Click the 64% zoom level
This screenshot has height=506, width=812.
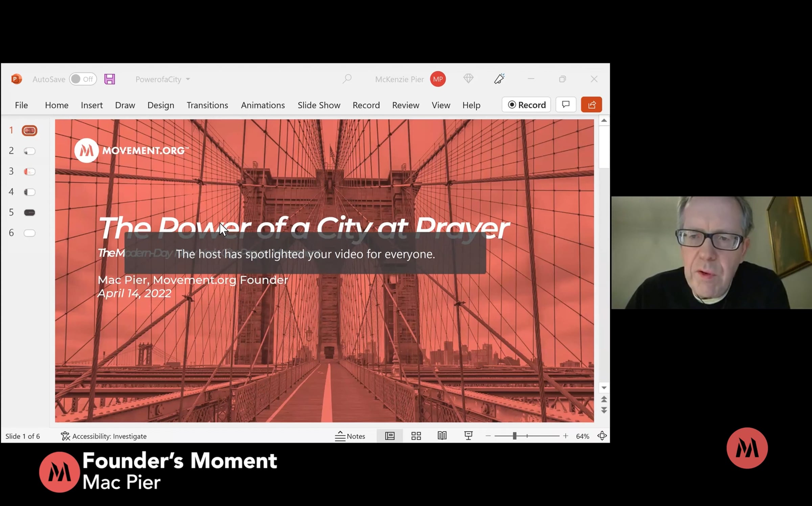[582, 436]
